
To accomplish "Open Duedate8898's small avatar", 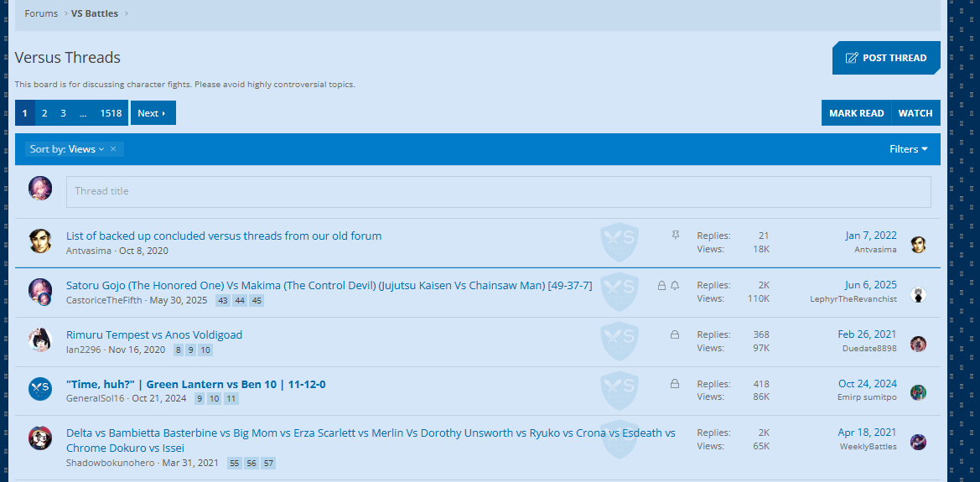I will point(917,344).
